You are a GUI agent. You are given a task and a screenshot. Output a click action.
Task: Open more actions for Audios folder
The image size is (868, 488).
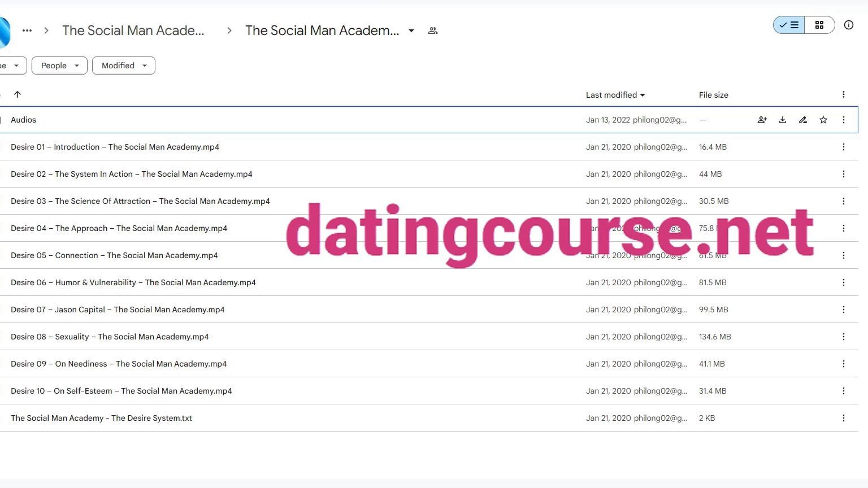click(x=844, y=120)
